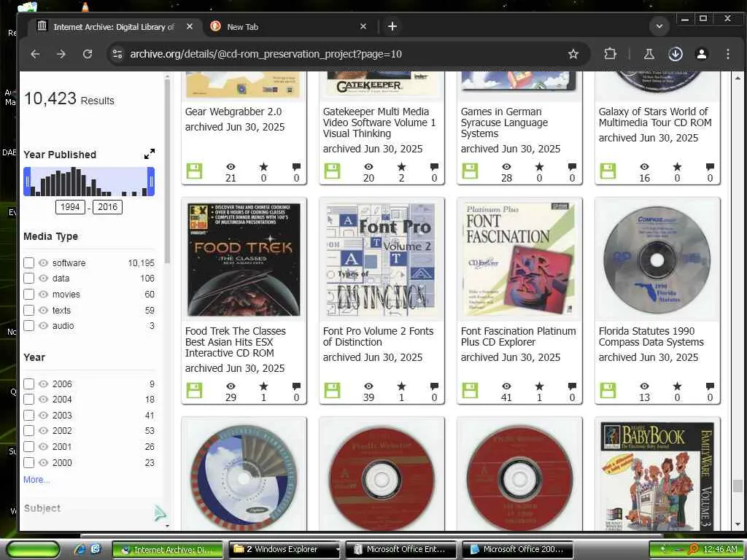Click the 1994 start year field
This screenshot has height=560, width=747.
pos(70,207)
